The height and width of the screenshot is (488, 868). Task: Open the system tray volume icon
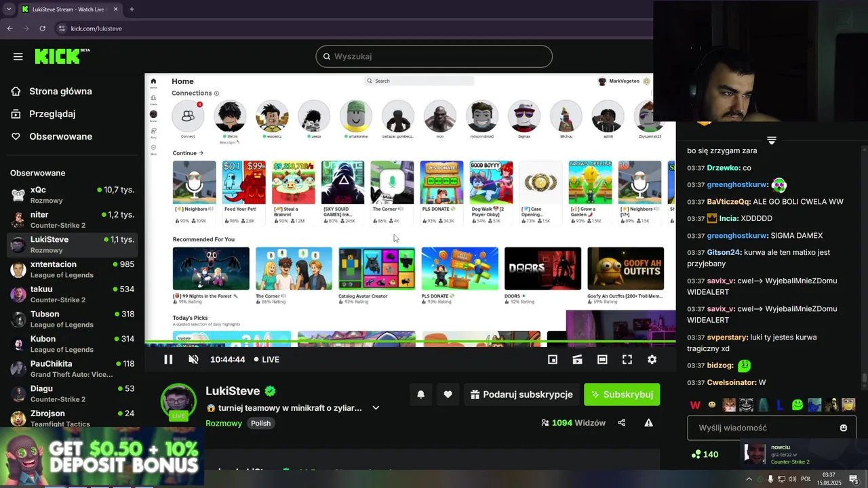coord(792,479)
